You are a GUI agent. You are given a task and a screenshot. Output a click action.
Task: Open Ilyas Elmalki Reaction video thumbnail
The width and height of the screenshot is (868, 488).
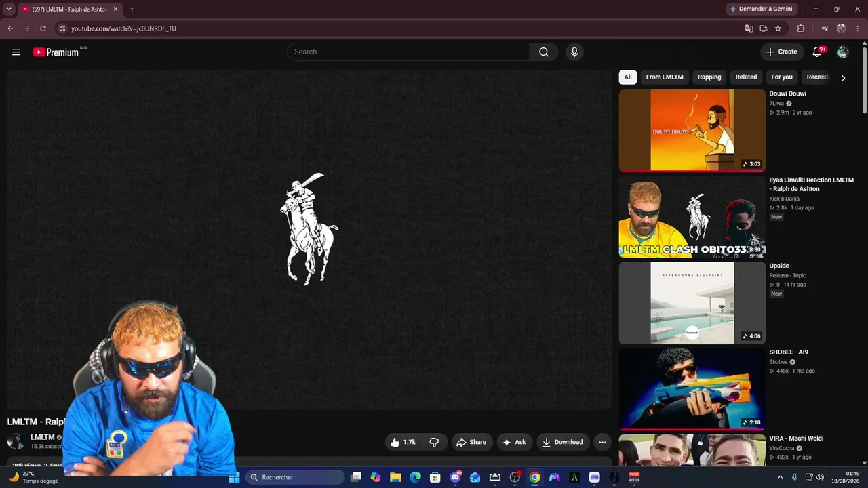point(692,217)
